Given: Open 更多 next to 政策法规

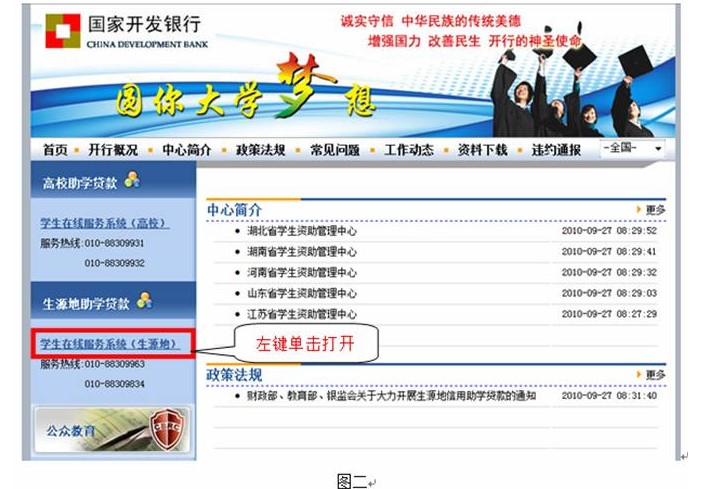Looking at the screenshot, I should tap(651, 375).
